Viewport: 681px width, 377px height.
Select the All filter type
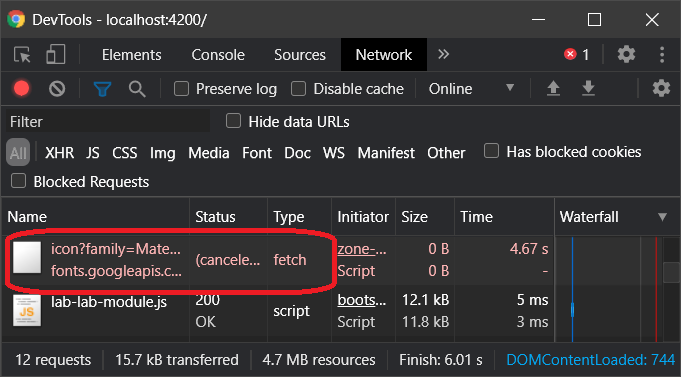(x=18, y=152)
